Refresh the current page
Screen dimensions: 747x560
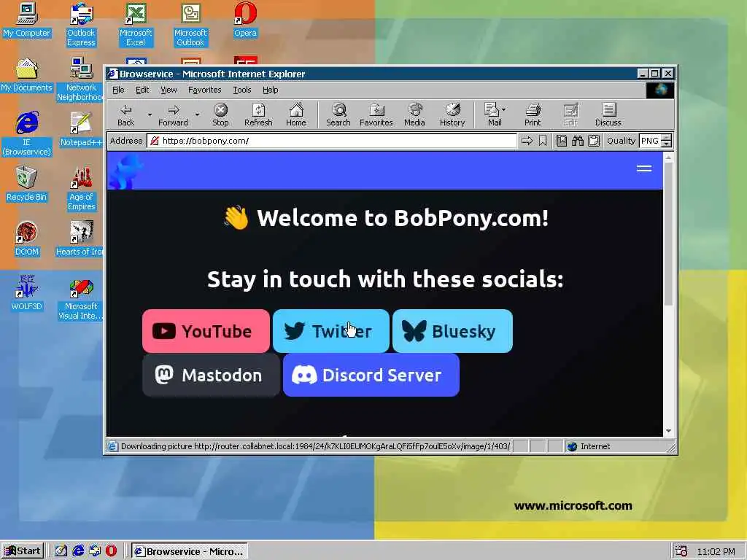(x=258, y=115)
